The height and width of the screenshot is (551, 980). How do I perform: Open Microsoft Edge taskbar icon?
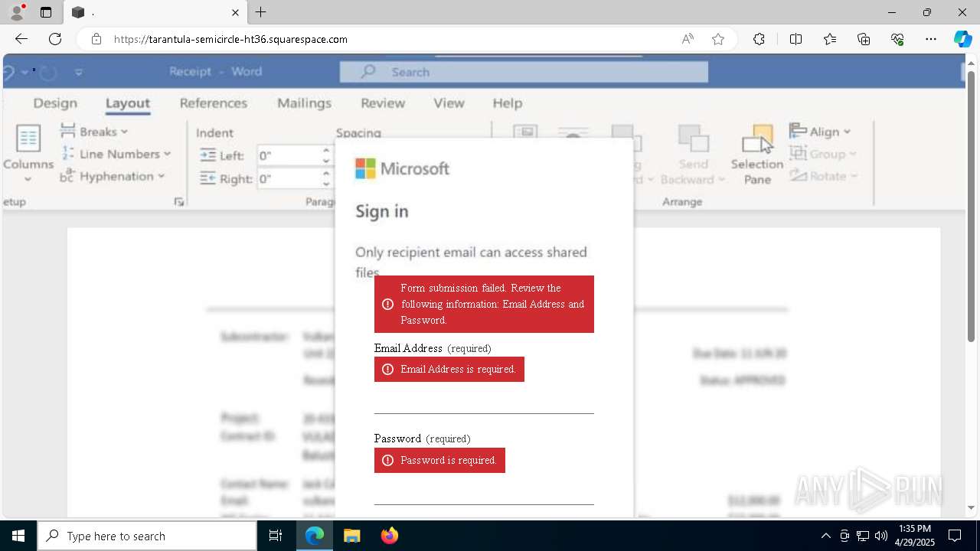[315, 536]
